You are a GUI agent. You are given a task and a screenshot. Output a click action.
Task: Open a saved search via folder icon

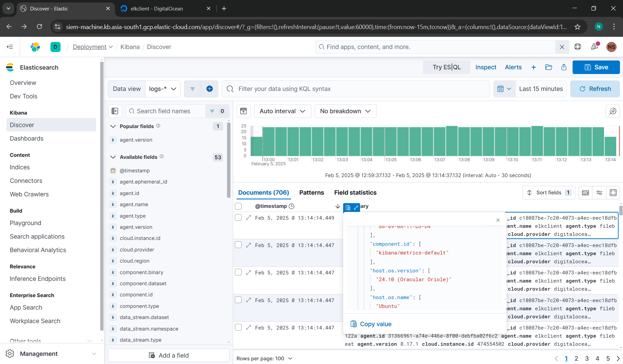(549, 67)
